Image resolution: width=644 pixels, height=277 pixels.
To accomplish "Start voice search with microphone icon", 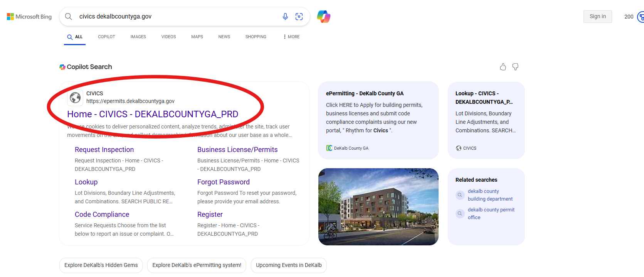I will pyautogui.click(x=285, y=17).
